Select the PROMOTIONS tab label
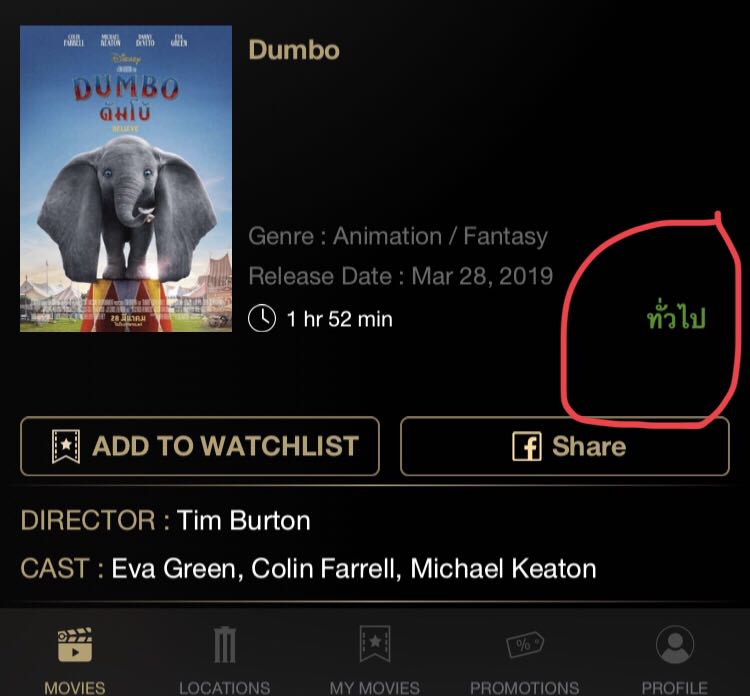This screenshot has width=750, height=696. point(525,688)
